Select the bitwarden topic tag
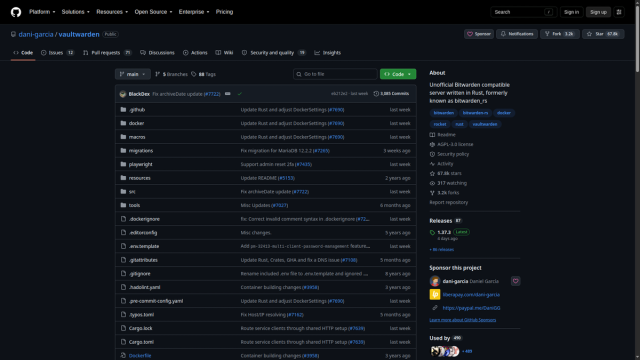 tap(443, 113)
